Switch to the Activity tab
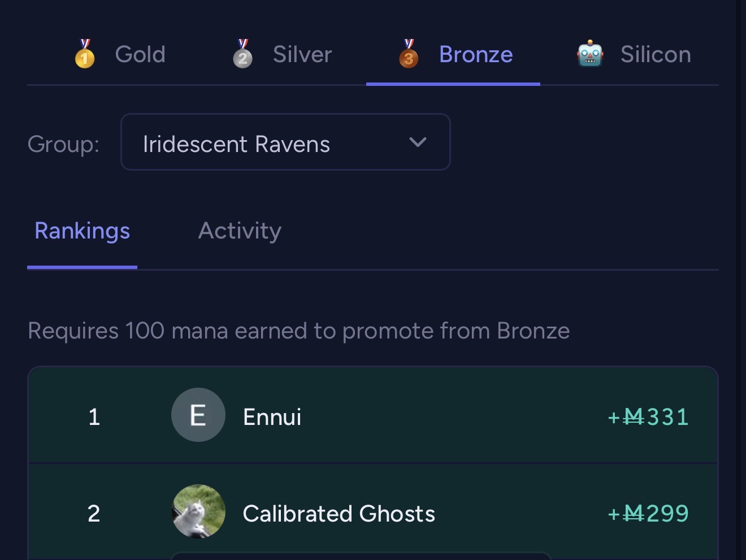Image resolution: width=746 pixels, height=560 pixels. [x=240, y=231]
